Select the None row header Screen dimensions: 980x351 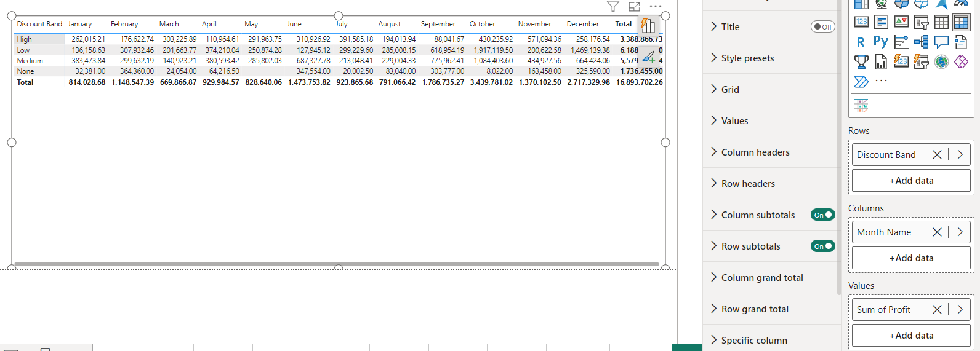(x=26, y=71)
